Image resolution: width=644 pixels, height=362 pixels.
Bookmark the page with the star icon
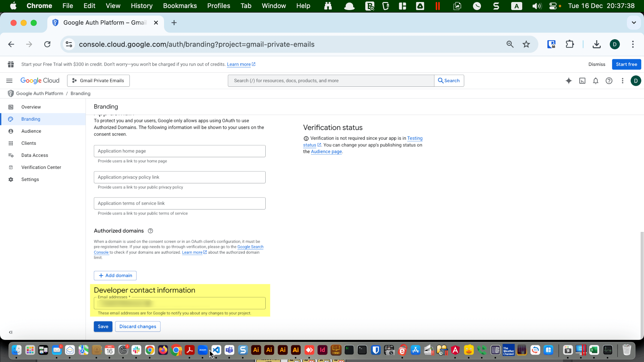(x=526, y=44)
